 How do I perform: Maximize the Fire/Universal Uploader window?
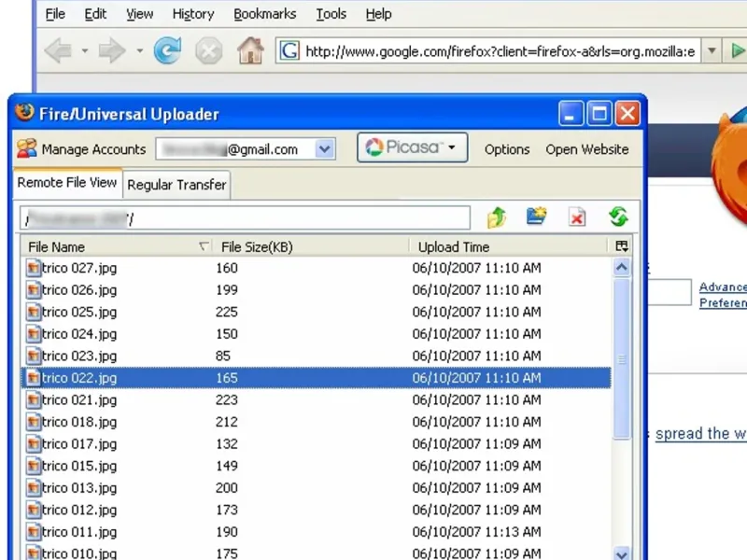tap(599, 113)
